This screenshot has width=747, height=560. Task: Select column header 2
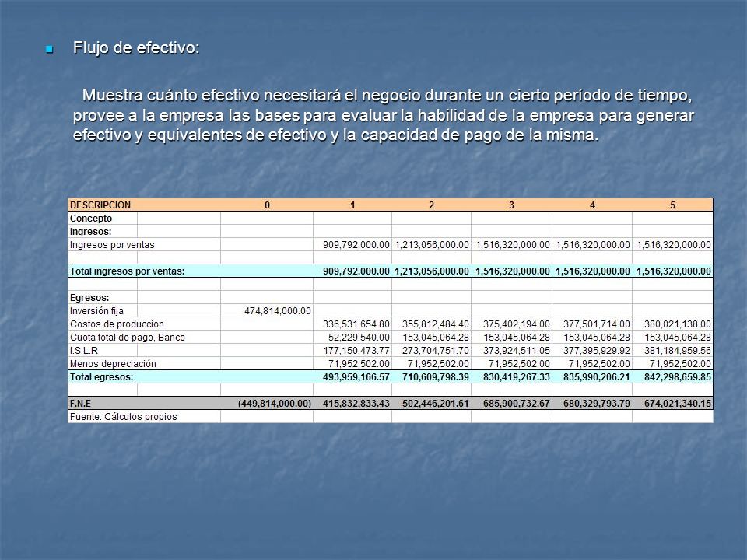coord(431,205)
